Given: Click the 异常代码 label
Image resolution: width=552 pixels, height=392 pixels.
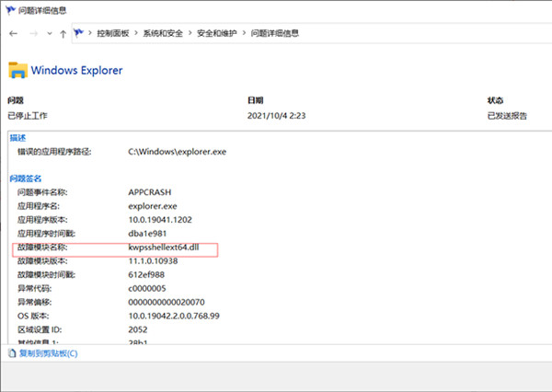Looking at the screenshot, I should pos(35,288).
